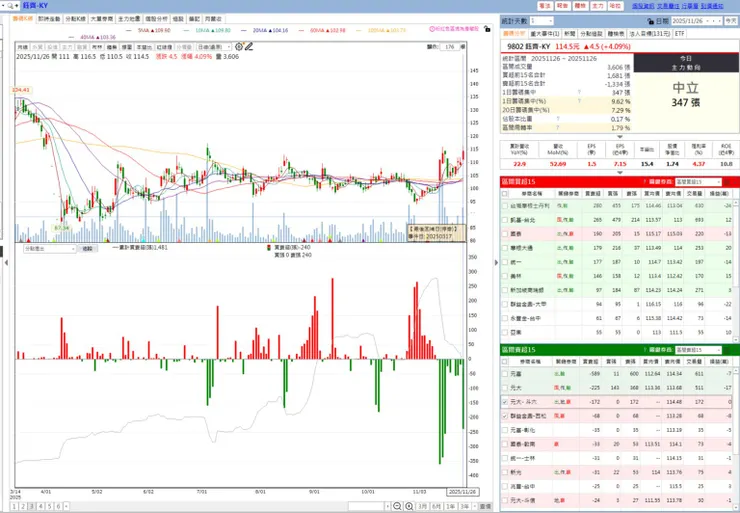Step the date with the first arrow beside 2025/11/26

[x=714, y=21]
